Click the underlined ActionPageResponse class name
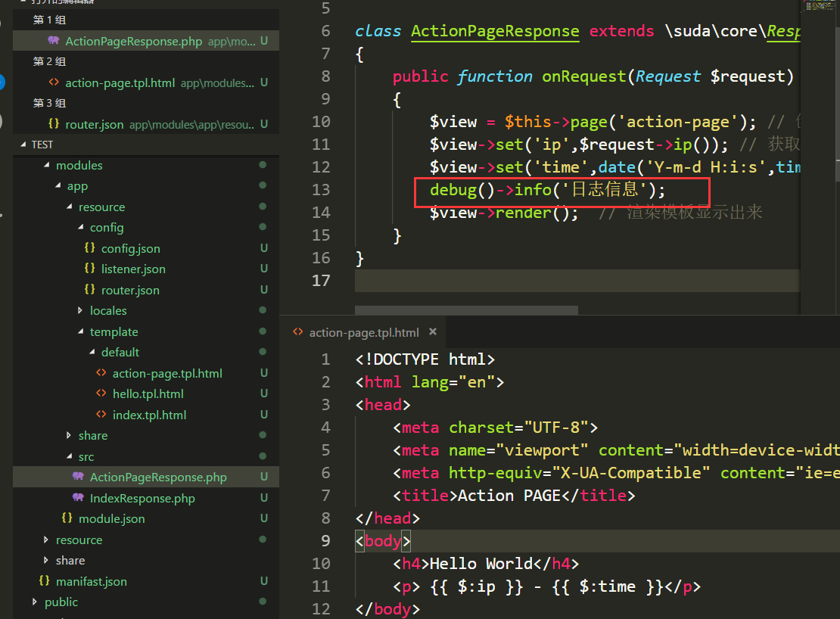This screenshot has width=840, height=619. pyautogui.click(x=495, y=31)
